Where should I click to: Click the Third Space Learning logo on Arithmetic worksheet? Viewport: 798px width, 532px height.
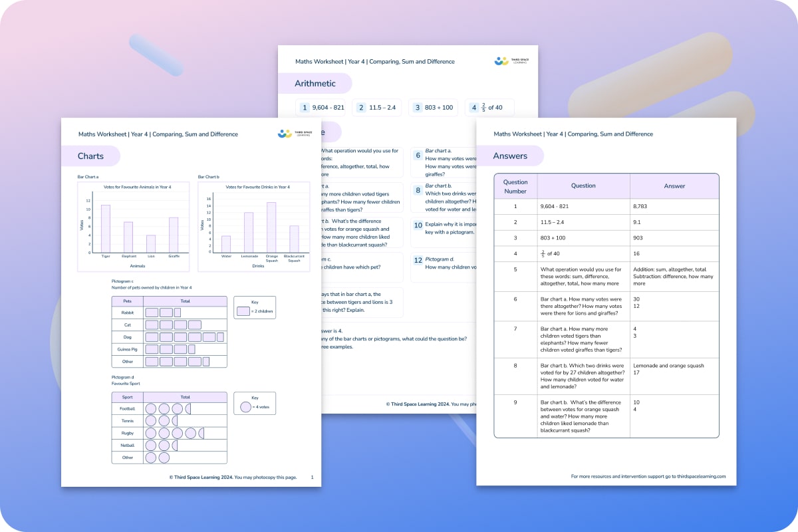(x=500, y=61)
